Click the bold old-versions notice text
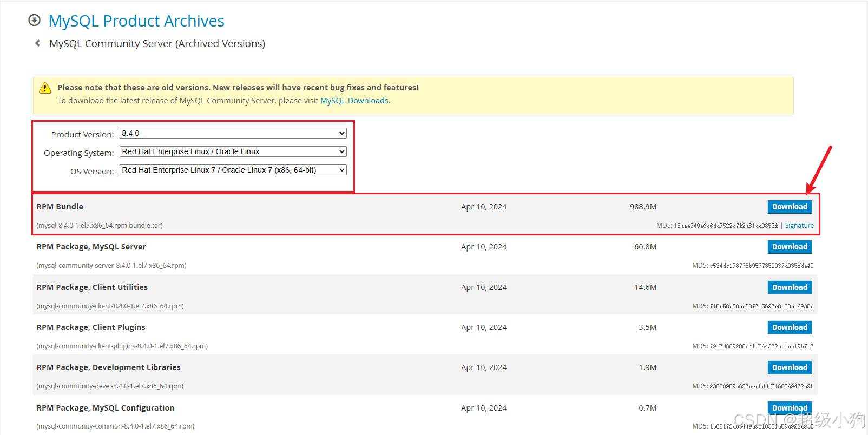Screen dimensions: 868x435 pyautogui.click(x=238, y=88)
